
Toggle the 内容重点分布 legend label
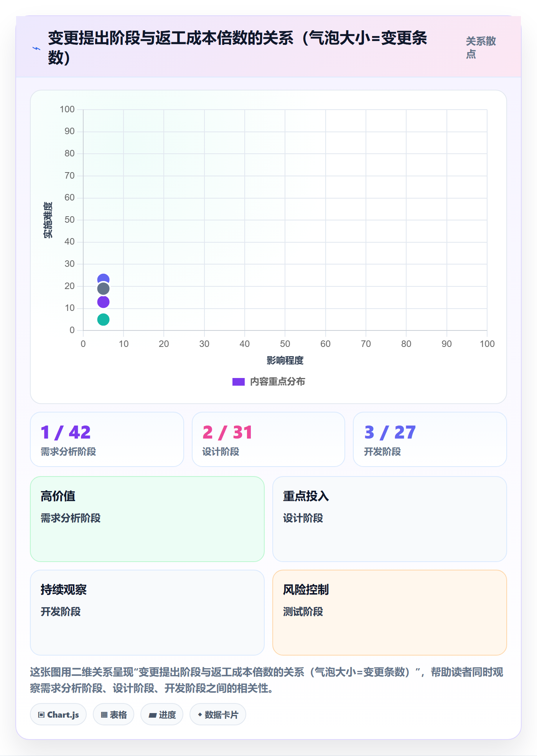tap(278, 382)
